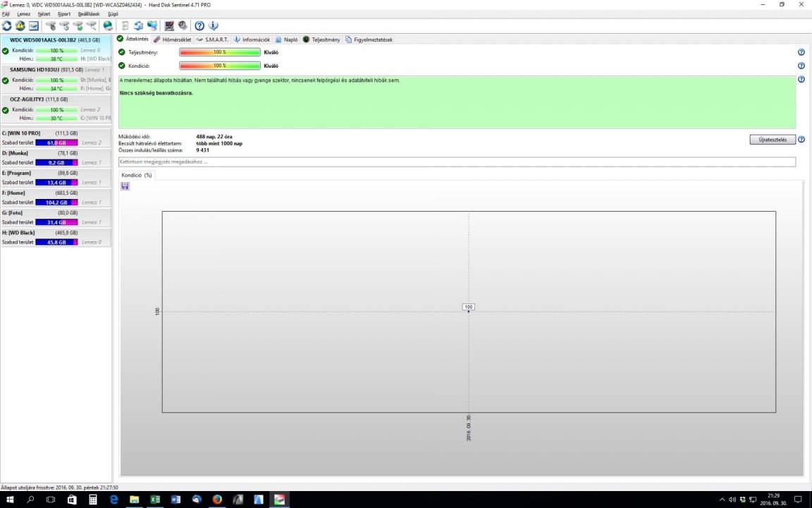
Task: Click the blue question mark toolbar icon
Action: coord(199,25)
